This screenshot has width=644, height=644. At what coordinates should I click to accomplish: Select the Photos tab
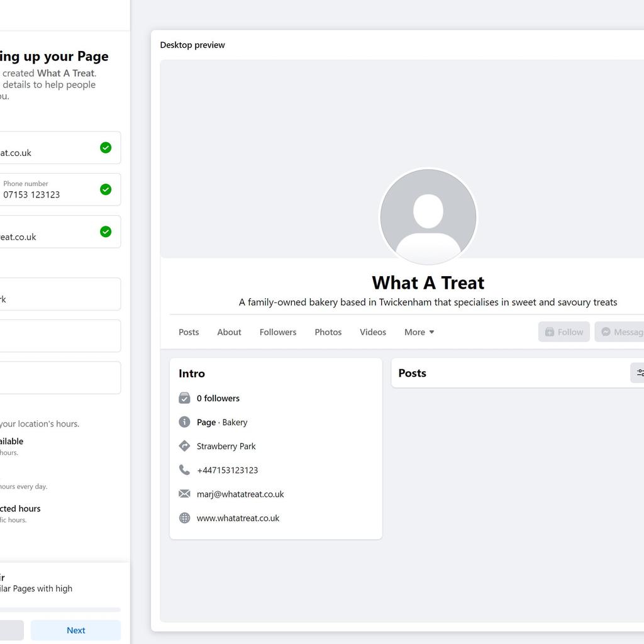(x=328, y=332)
